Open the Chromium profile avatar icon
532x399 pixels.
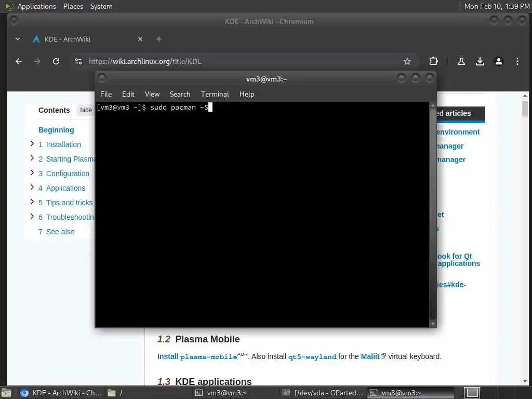[498, 61]
